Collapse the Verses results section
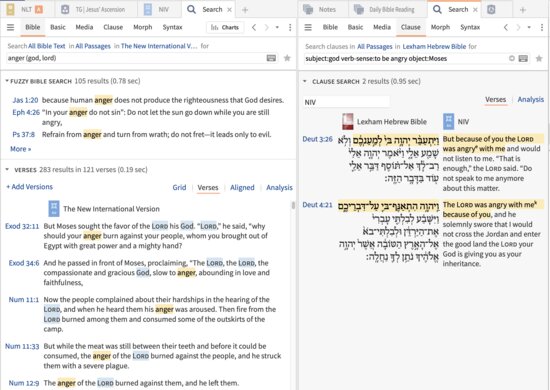Image resolution: width=550 pixels, height=390 pixels. pos(7,170)
